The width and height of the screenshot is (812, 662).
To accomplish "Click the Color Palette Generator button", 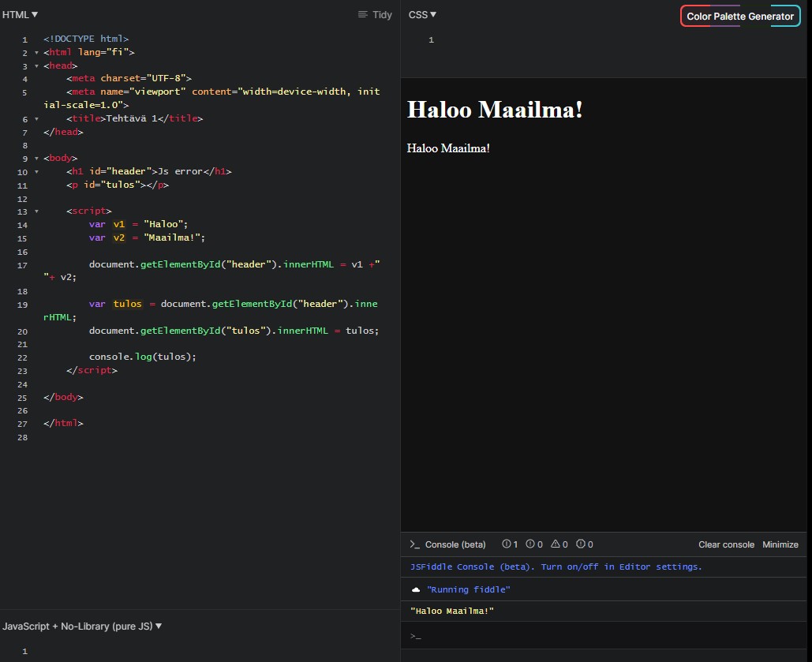I will pyautogui.click(x=739, y=16).
